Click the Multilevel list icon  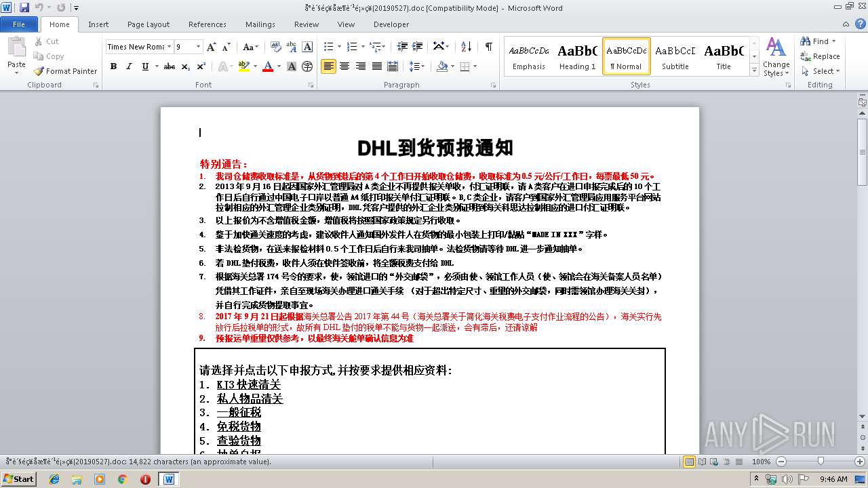[375, 47]
